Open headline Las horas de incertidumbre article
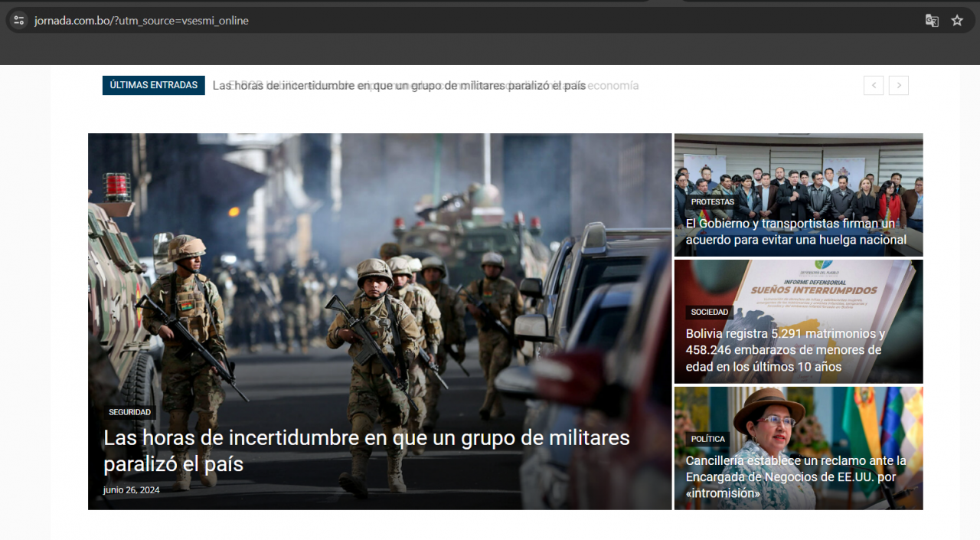 (x=367, y=451)
